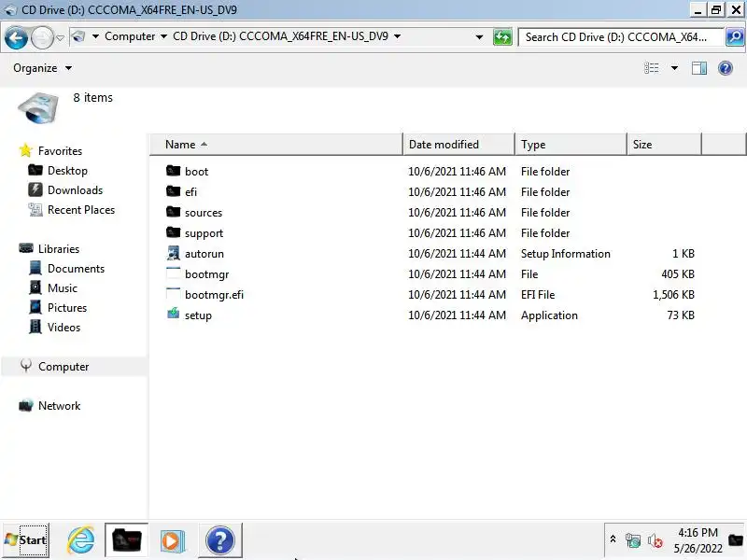The height and width of the screenshot is (560, 747).
Task: Open the address bar history dropdown
Action: click(x=479, y=37)
